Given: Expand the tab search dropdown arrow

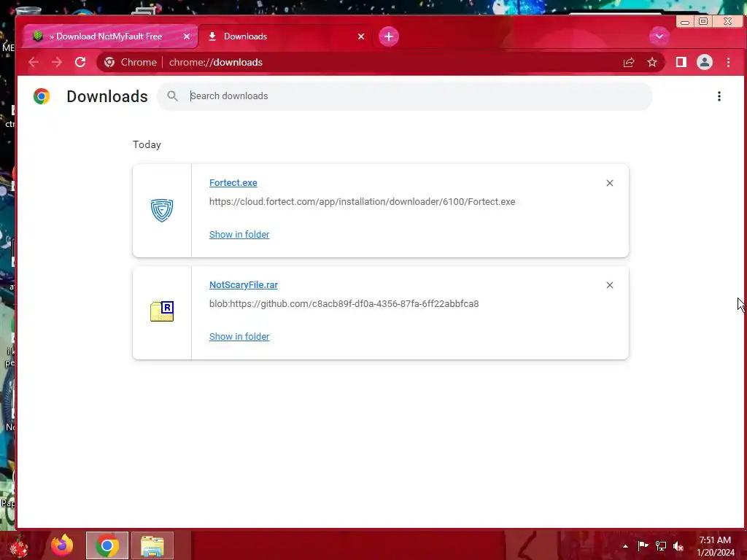Looking at the screenshot, I should tap(659, 36).
